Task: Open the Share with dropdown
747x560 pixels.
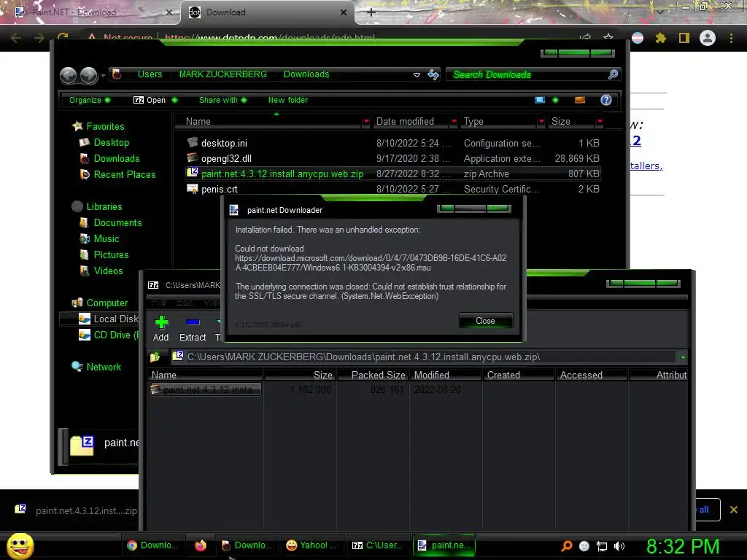Action: coord(222,100)
